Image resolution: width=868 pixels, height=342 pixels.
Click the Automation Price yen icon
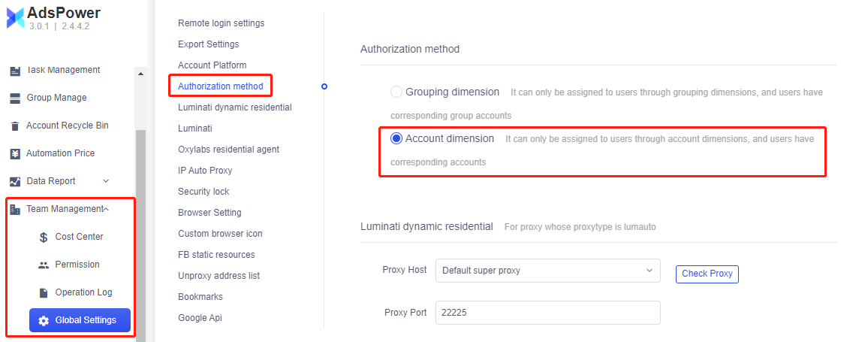tap(14, 153)
